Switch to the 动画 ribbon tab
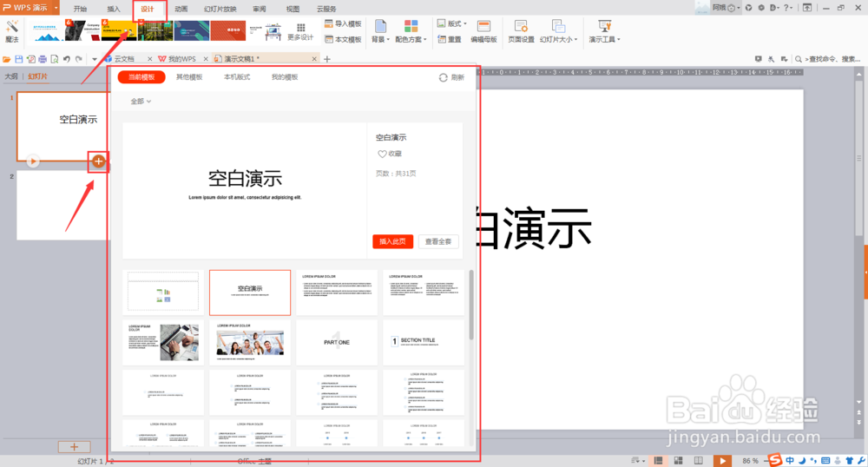This screenshot has width=868, height=467. point(181,9)
